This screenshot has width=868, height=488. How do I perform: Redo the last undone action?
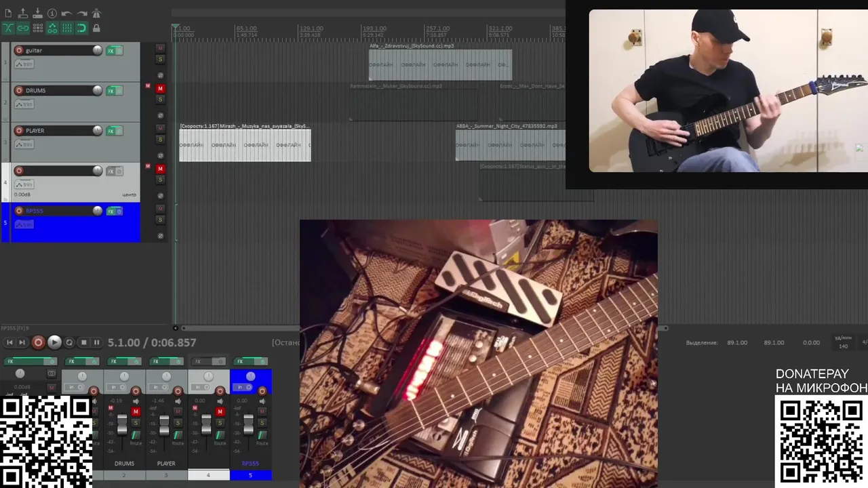point(81,14)
